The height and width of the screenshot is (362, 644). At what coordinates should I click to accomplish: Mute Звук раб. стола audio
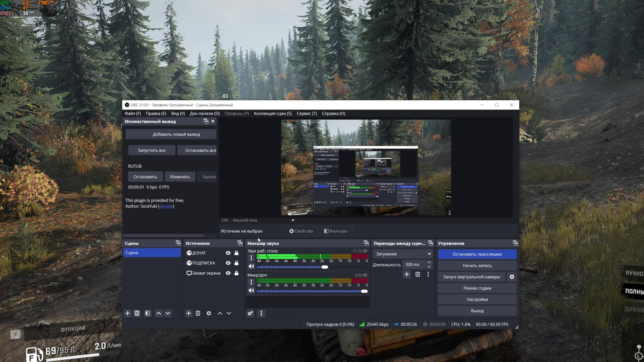point(251,267)
